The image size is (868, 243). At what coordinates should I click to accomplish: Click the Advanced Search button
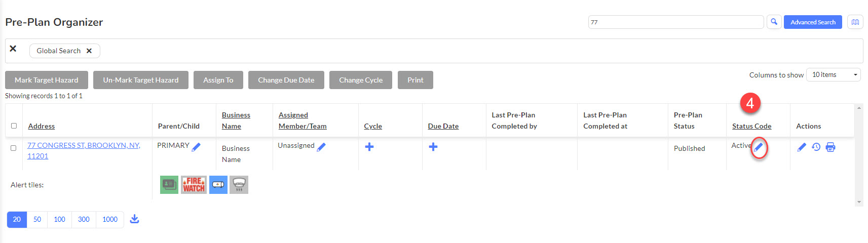click(x=813, y=22)
